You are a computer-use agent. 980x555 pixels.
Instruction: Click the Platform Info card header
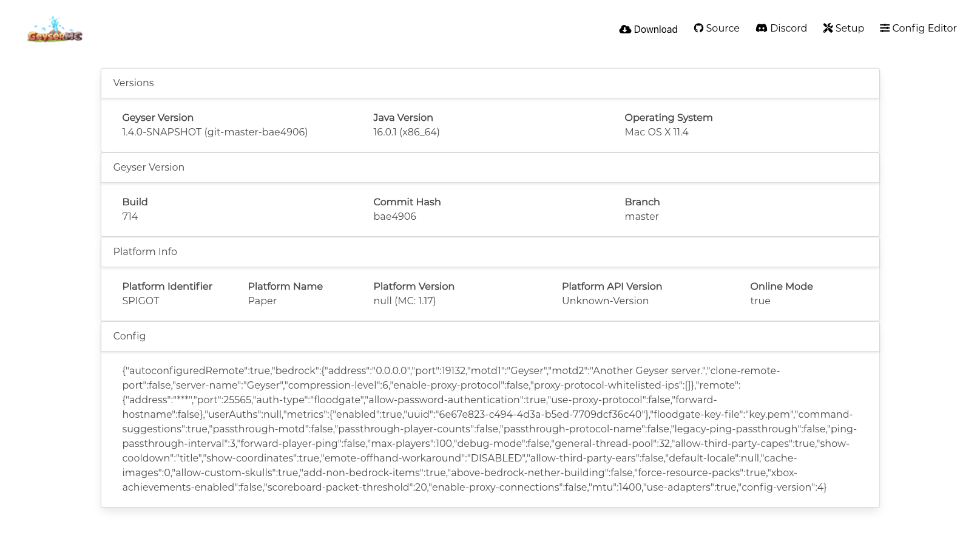tap(490, 252)
